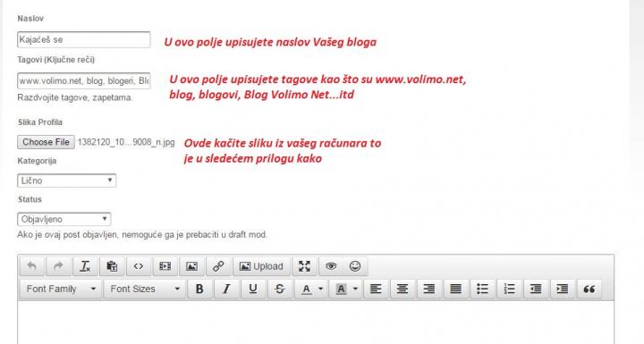Expand the Font Family dropdown
The height and width of the screenshot is (344, 644).
61,289
